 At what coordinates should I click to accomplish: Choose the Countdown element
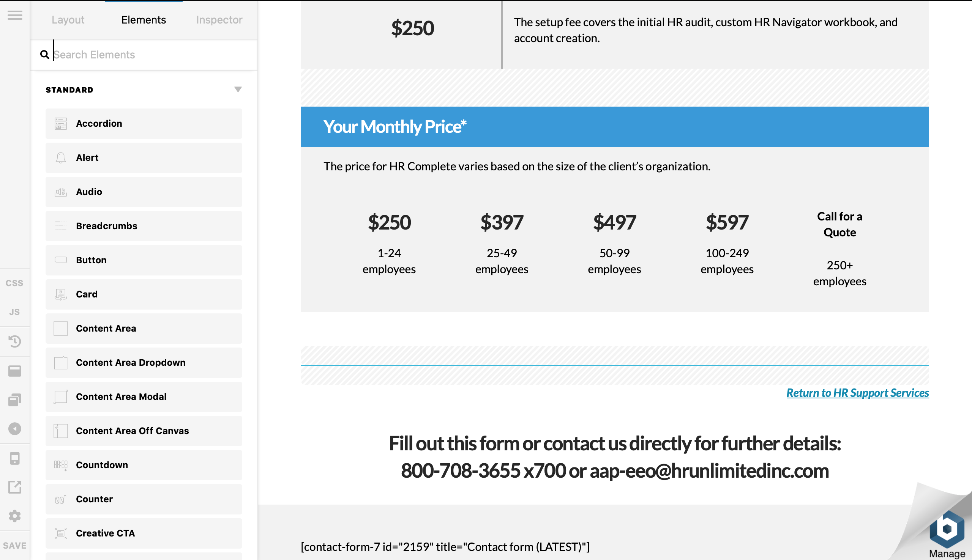pyautogui.click(x=144, y=465)
